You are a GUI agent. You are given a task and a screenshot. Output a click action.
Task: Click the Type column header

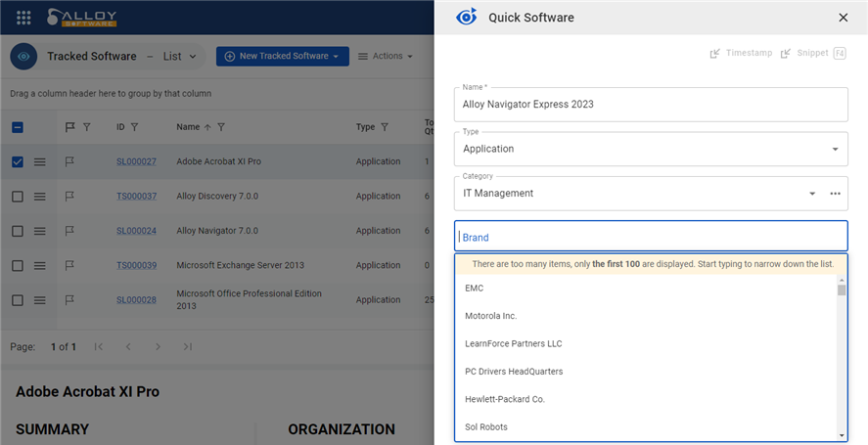click(365, 127)
